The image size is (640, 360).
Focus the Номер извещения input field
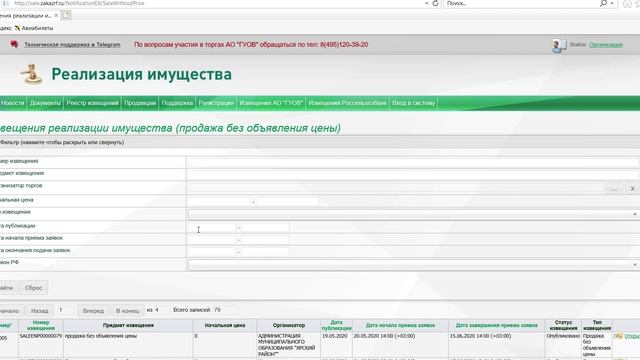tap(413, 163)
